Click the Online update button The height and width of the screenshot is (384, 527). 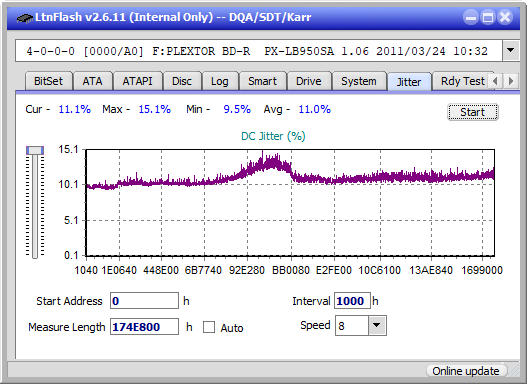[466, 371]
